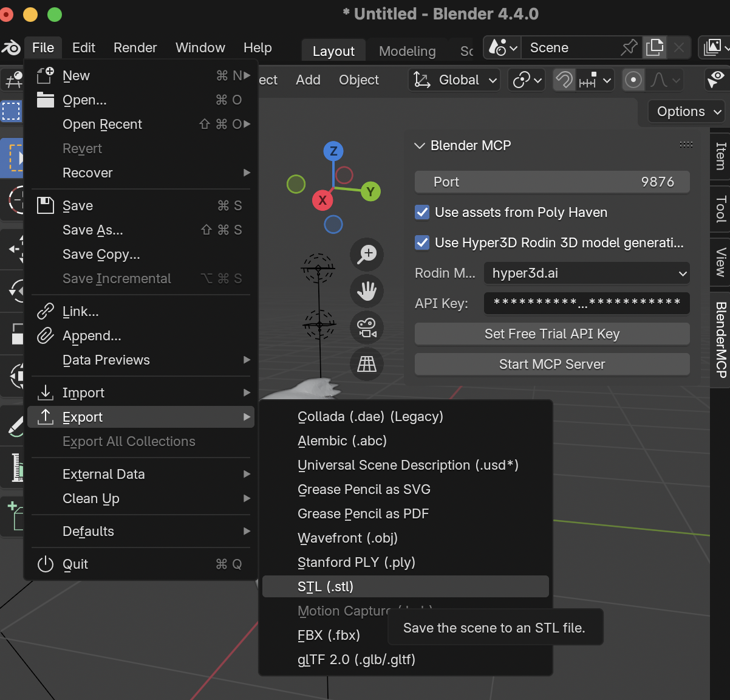The image size is (730, 700).
Task: Open the Transform Orientation Global dropdown
Action: point(454,80)
